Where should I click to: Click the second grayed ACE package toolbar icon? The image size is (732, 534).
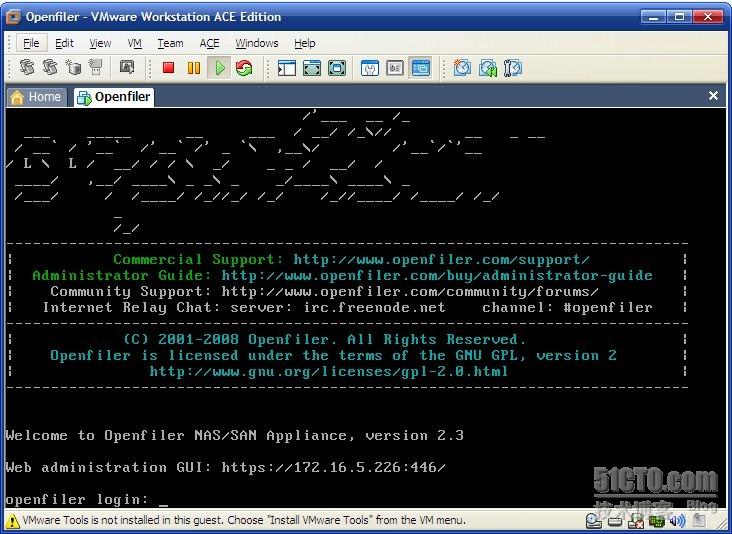click(50, 68)
